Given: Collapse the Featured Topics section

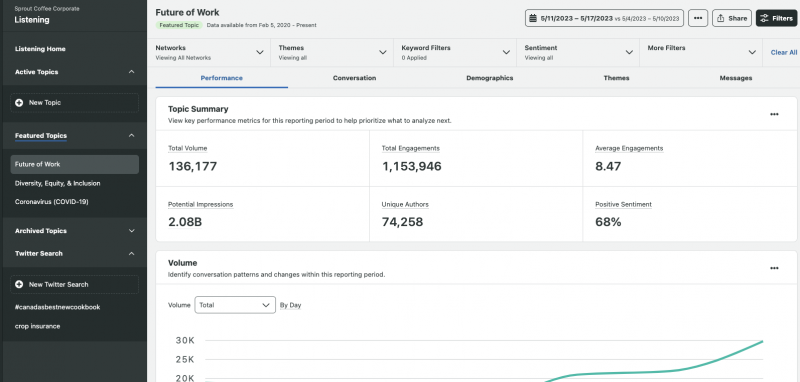Looking at the screenshot, I should click(132, 136).
